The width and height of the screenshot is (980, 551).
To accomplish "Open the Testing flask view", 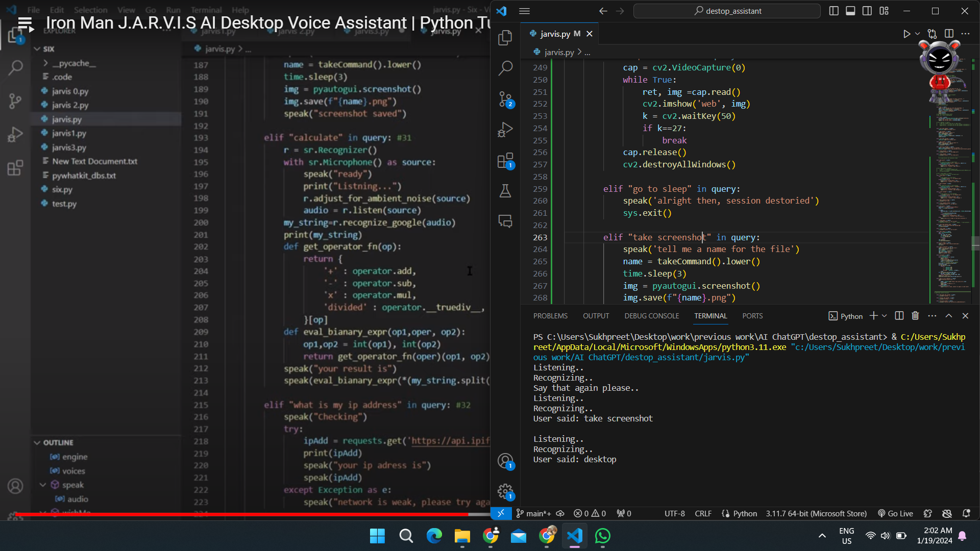I will [x=505, y=191].
